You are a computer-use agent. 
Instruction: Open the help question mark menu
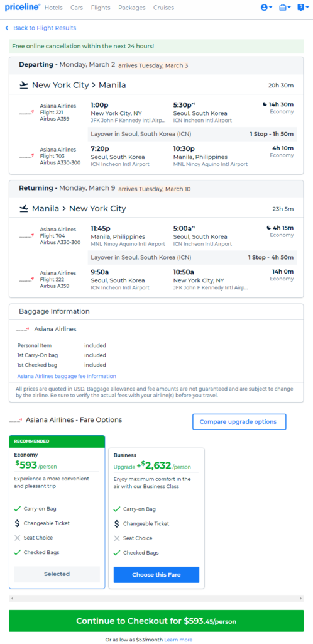click(x=303, y=8)
